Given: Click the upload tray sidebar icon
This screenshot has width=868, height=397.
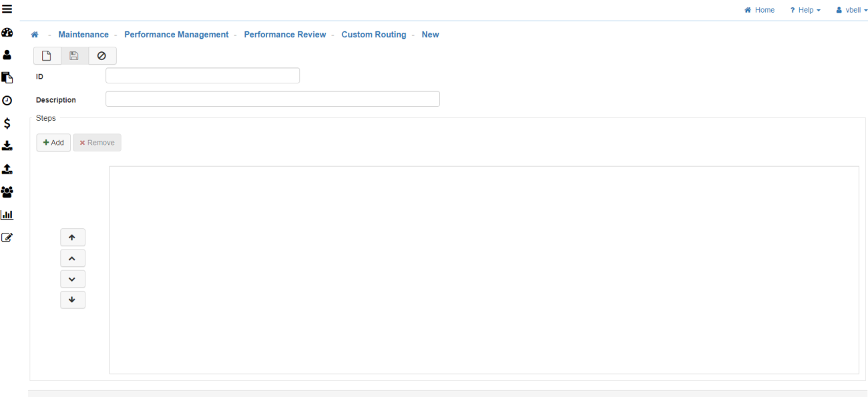Looking at the screenshot, I should 7,169.
